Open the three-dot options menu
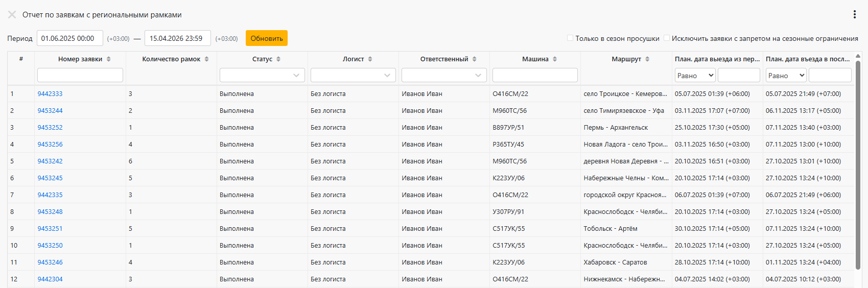The height and width of the screenshot is (288, 868). tap(854, 15)
